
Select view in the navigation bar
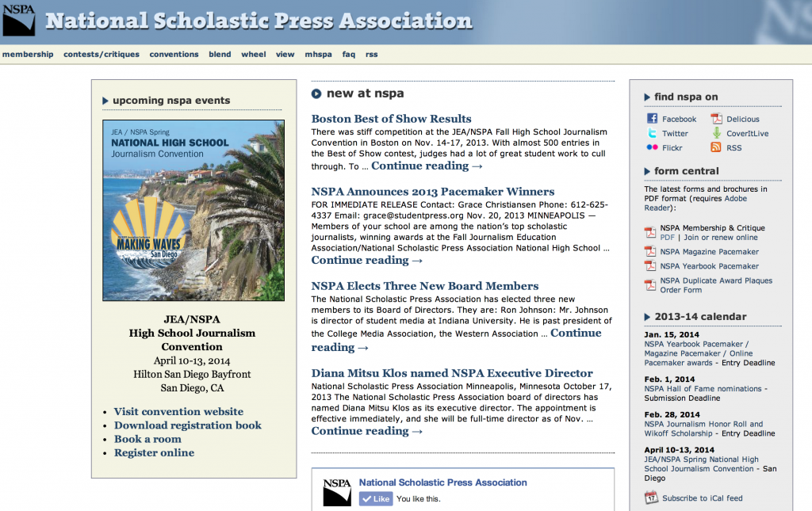[x=285, y=55]
